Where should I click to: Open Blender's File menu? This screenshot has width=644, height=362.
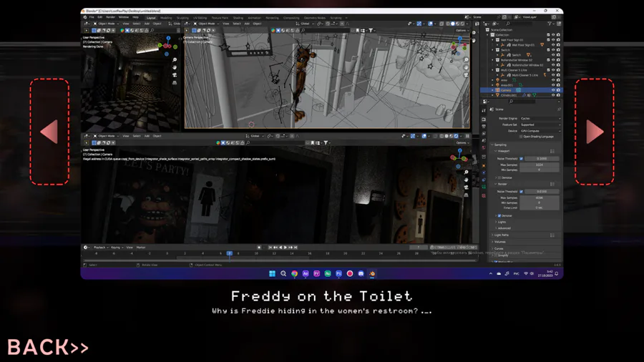coord(92,17)
